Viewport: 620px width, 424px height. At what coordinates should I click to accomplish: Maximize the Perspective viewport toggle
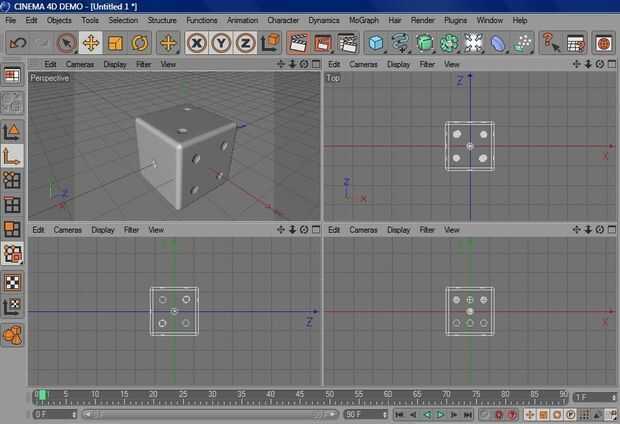click(316, 64)
